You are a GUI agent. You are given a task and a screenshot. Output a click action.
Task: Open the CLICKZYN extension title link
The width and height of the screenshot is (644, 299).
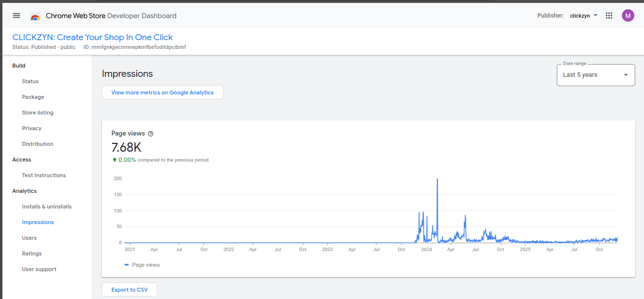(93, 37)
